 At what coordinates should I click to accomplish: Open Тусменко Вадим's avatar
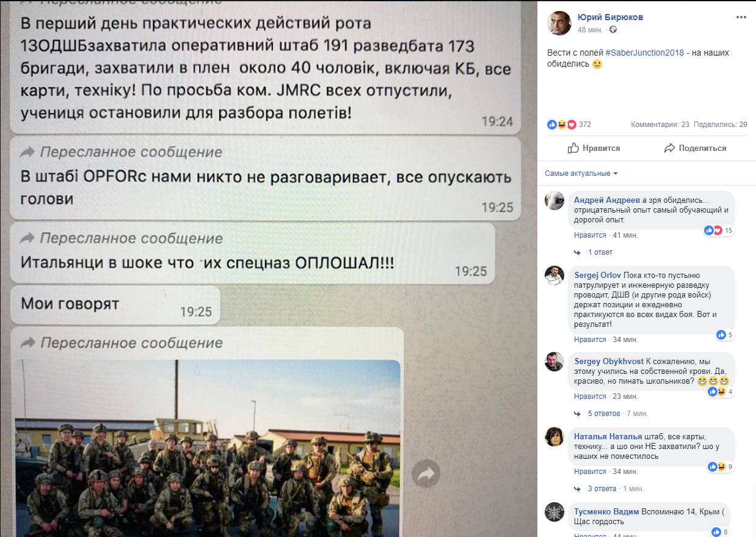click(554, 511)
